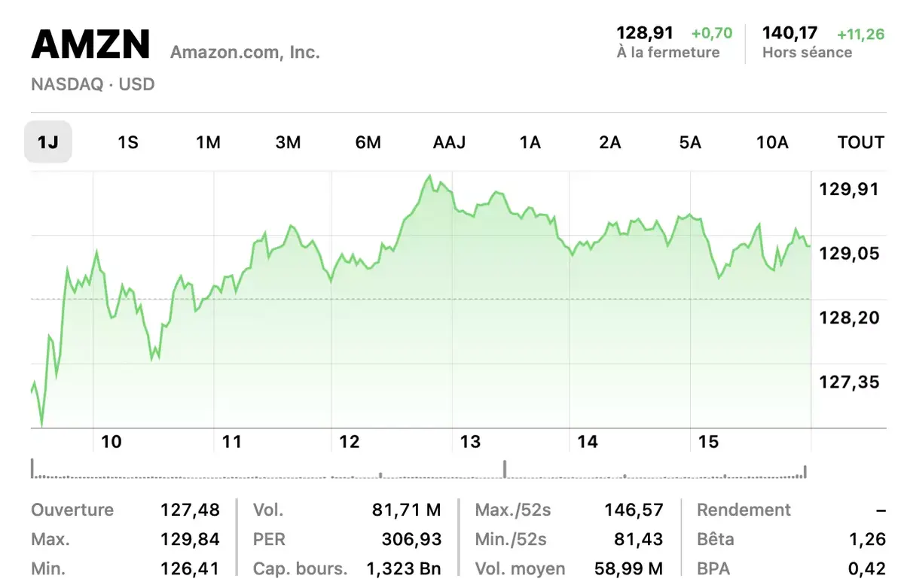Click the closing price 128,91
904x588 pixels.
[646, 33]
